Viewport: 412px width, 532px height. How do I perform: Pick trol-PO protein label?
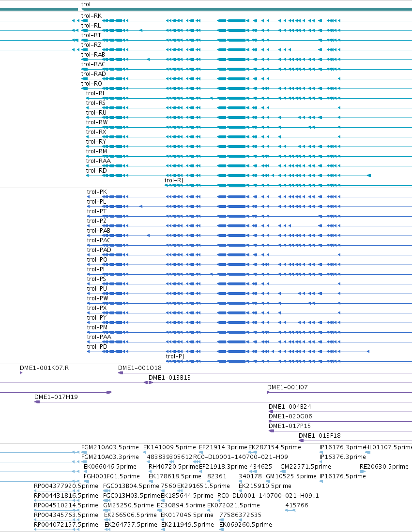tap(97, 260)
